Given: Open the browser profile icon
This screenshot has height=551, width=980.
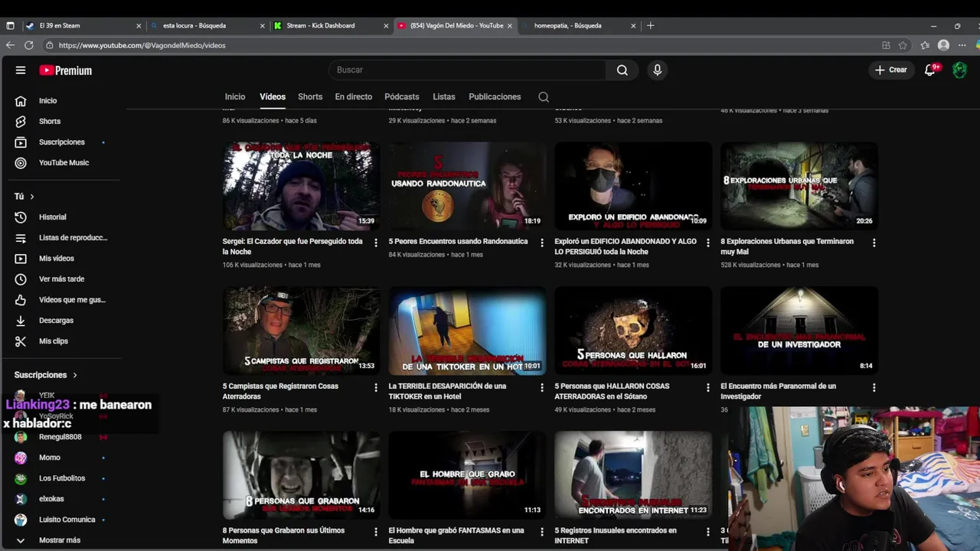Looking at the screenshot, I should pyautogui.click(x=943, y=45).
